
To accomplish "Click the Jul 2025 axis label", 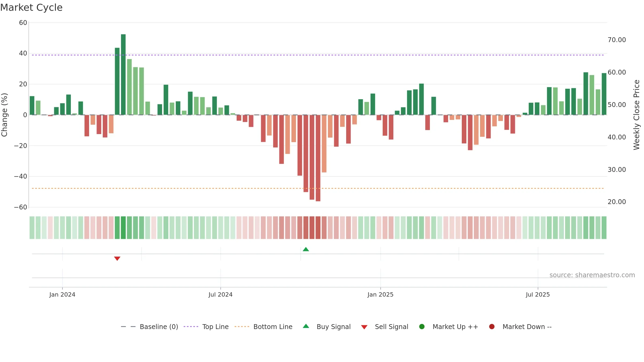I will point(538,295).
